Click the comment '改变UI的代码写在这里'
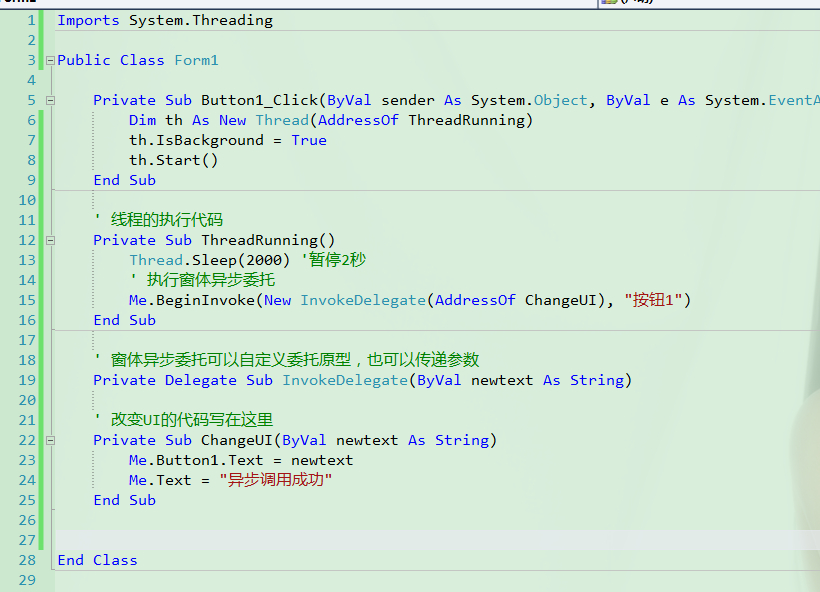This screenshot has height=592, width=820. coord(192,420)
